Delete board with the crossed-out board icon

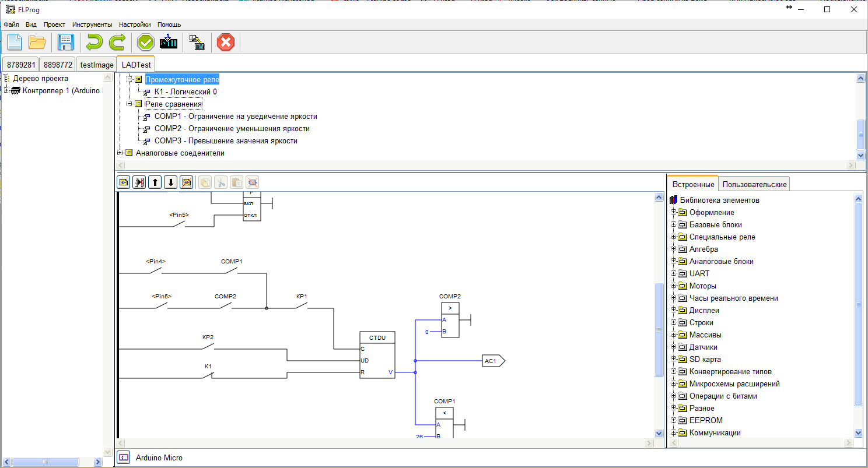186,182
